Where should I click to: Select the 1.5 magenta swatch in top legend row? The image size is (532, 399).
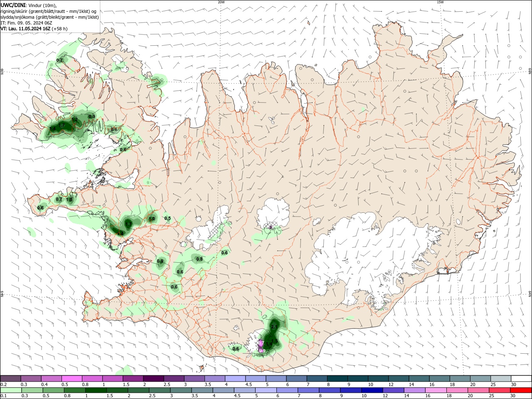pyautogui.click(x=133, y=379)
